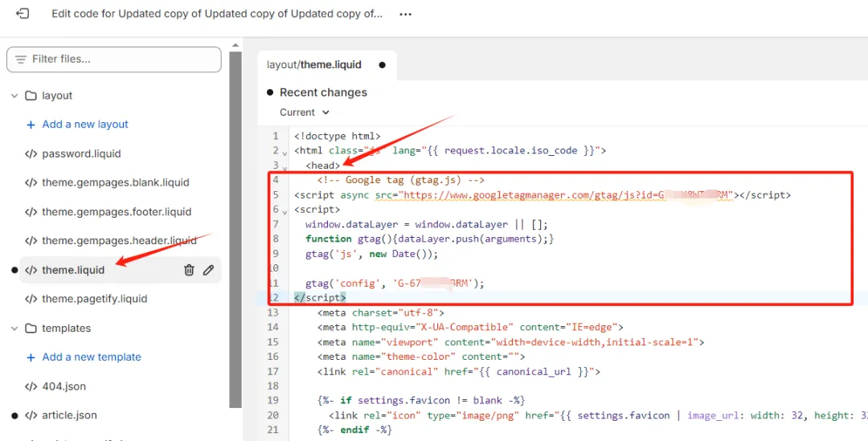The image size is (868, 441).
Task: Click the if settings.favicon liquid line
Action: (x=420, y=401)
